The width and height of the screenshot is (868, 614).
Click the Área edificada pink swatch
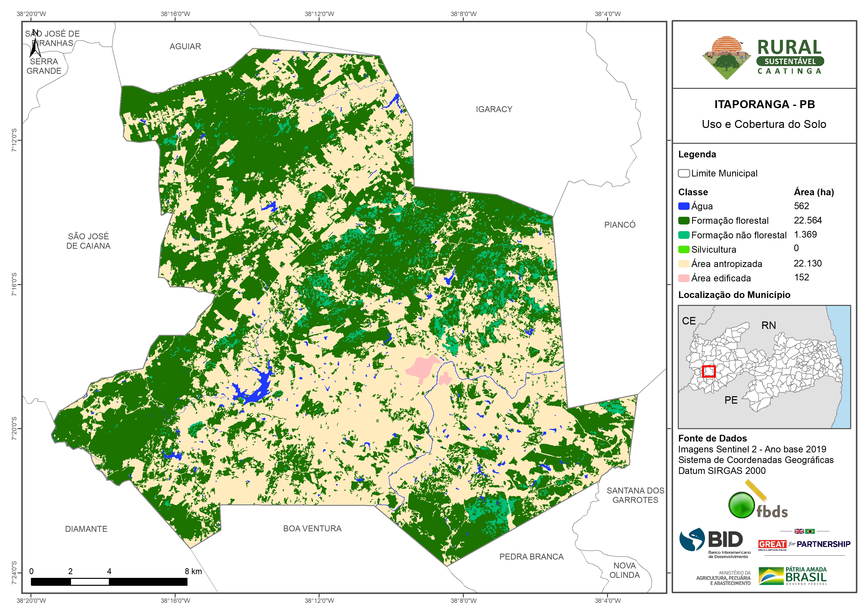coord(683,278)
